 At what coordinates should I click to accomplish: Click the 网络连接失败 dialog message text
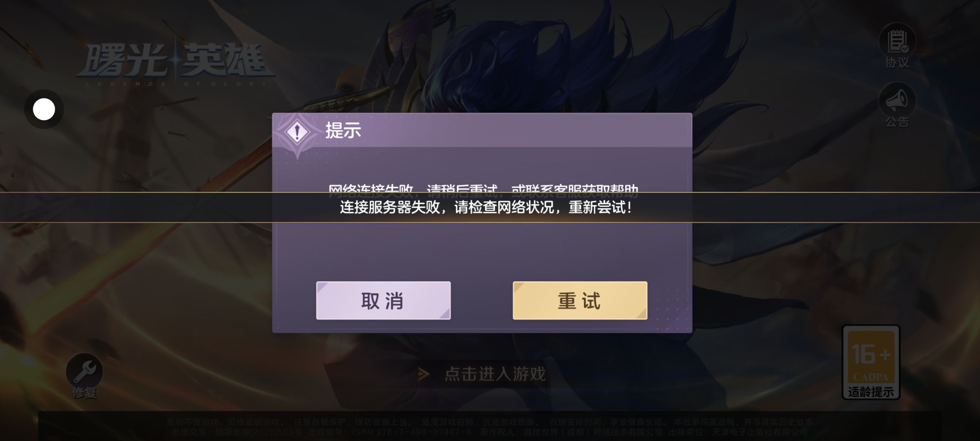(483, 189)
